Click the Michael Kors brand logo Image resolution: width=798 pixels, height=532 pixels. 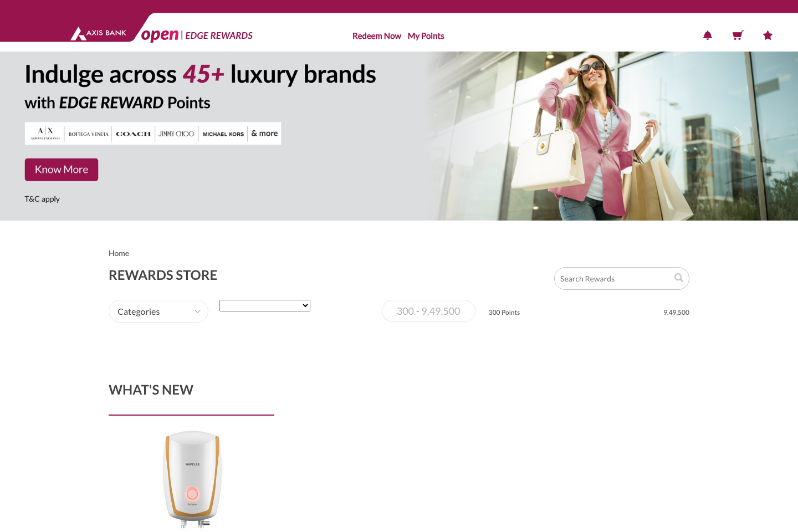tap(223, 134)
